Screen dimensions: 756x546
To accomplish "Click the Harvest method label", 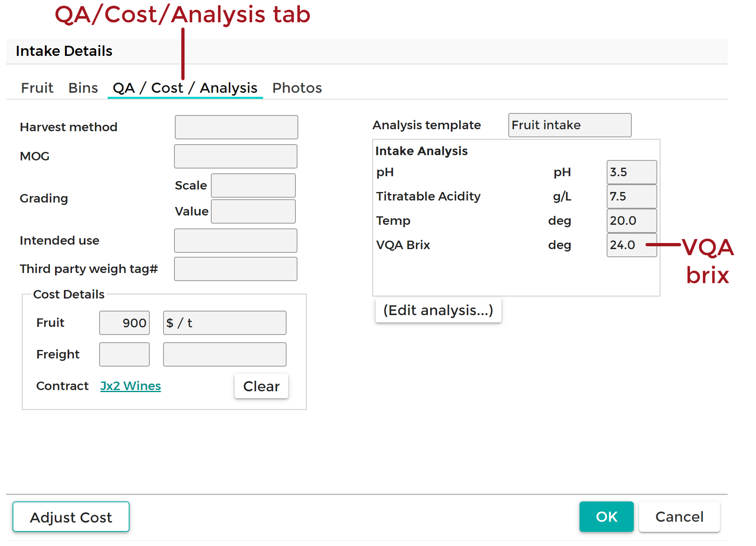I will pos(68,127).
